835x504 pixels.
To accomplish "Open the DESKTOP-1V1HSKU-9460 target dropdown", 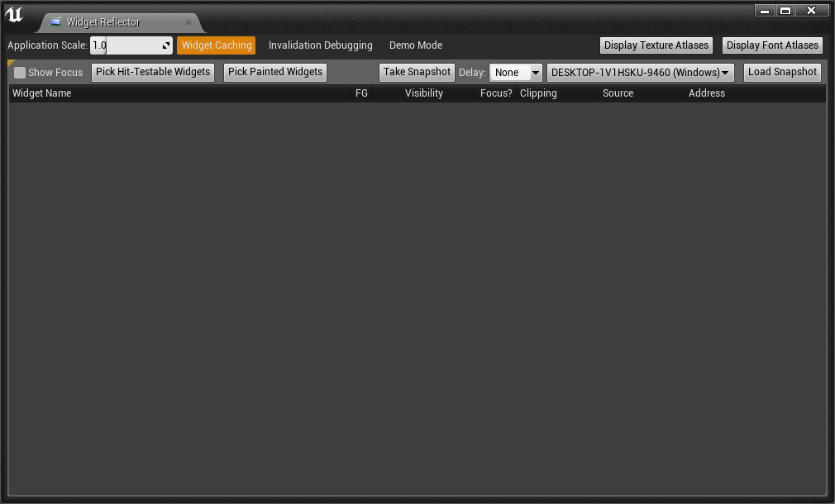I will click(639, 72).
